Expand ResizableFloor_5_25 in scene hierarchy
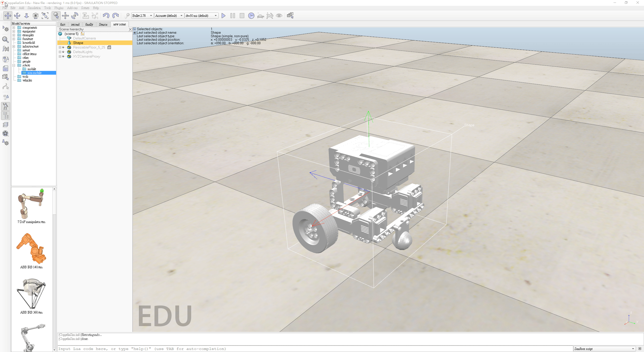644x352 pixels. (x=60, y=47)
